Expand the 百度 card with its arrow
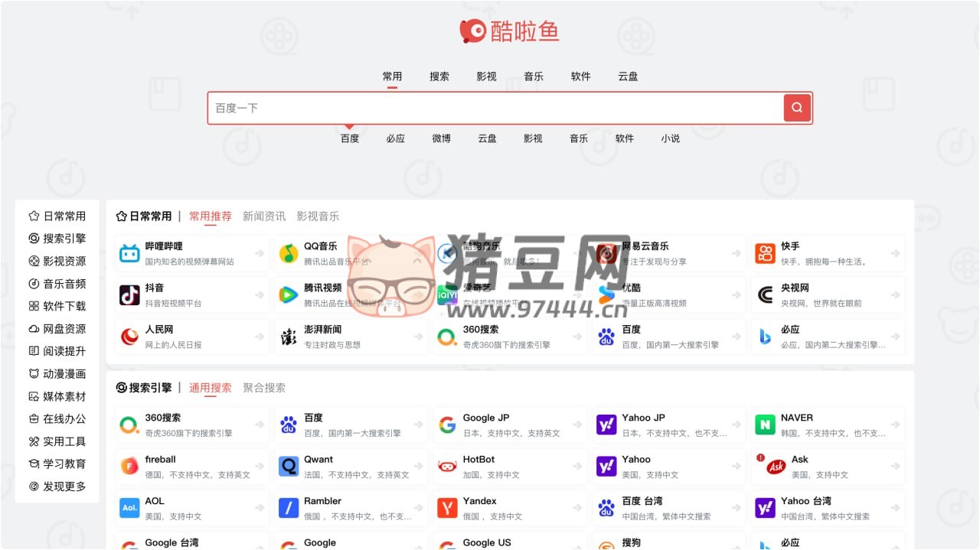The height and width of the screenshot is (550, 980). point(737,337)
